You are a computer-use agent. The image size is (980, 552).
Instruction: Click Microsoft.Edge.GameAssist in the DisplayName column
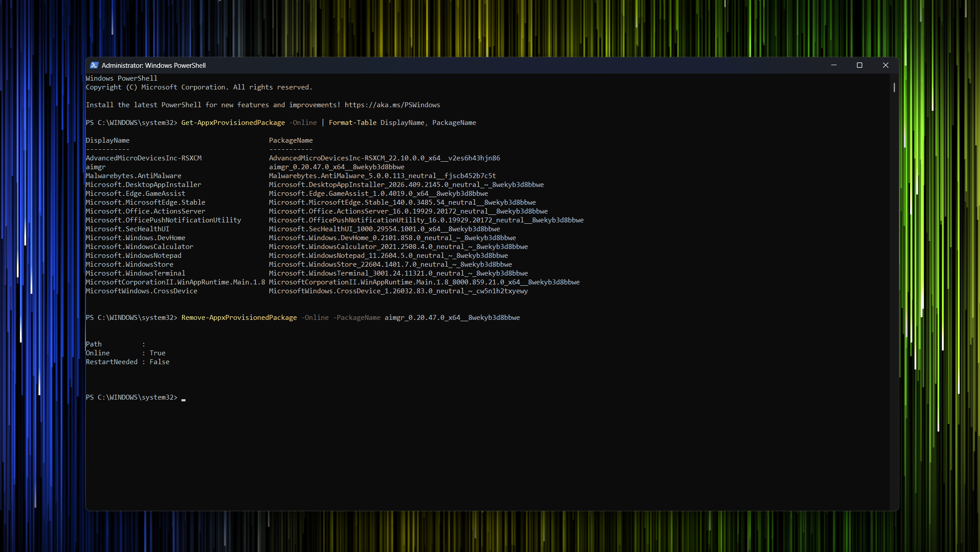click(135, 194)
